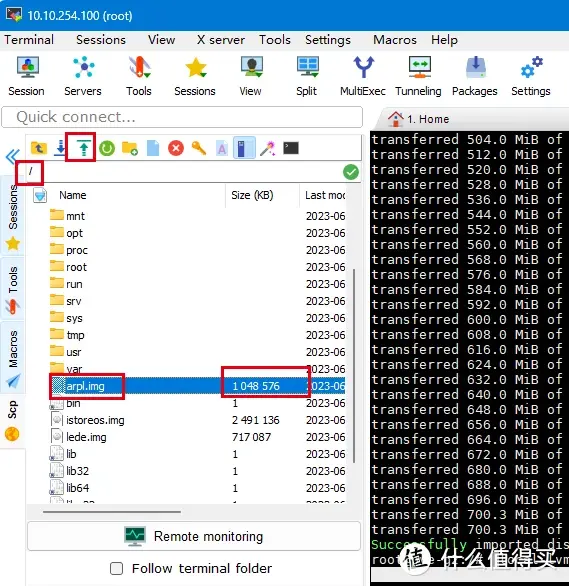Select the tmp folder
Screen dimensions: 569x586
67,335
